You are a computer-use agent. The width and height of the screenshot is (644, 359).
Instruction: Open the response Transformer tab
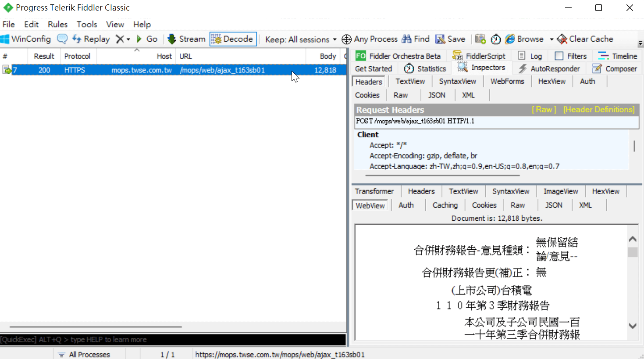[374, 191]
